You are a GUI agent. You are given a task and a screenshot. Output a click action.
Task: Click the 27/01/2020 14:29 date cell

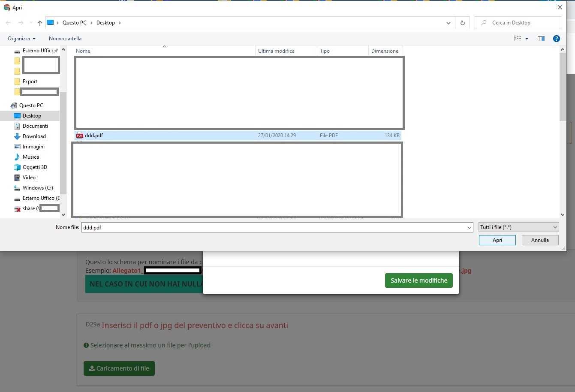click(x=277, y=136)
